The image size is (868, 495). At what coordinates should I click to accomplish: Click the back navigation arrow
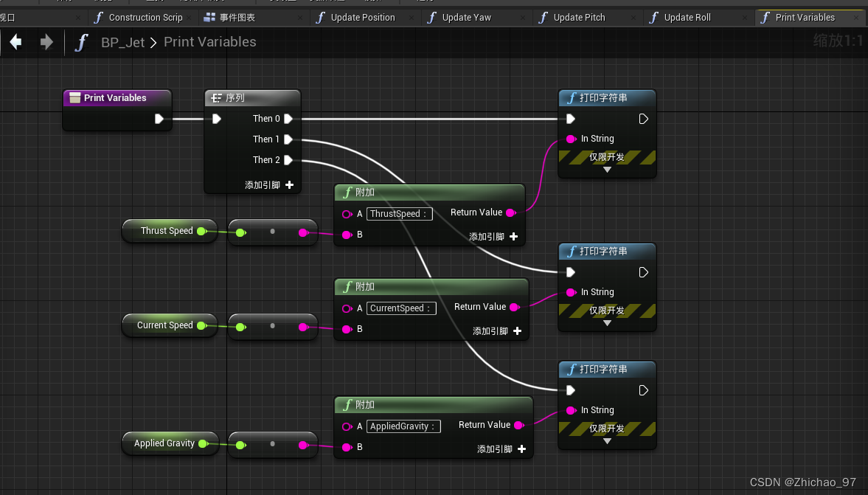(15, 42)
